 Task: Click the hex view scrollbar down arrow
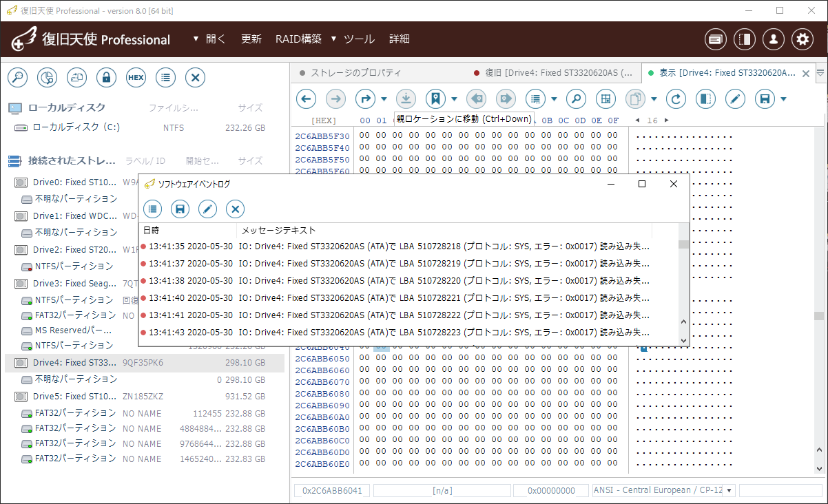coord(819,469)
